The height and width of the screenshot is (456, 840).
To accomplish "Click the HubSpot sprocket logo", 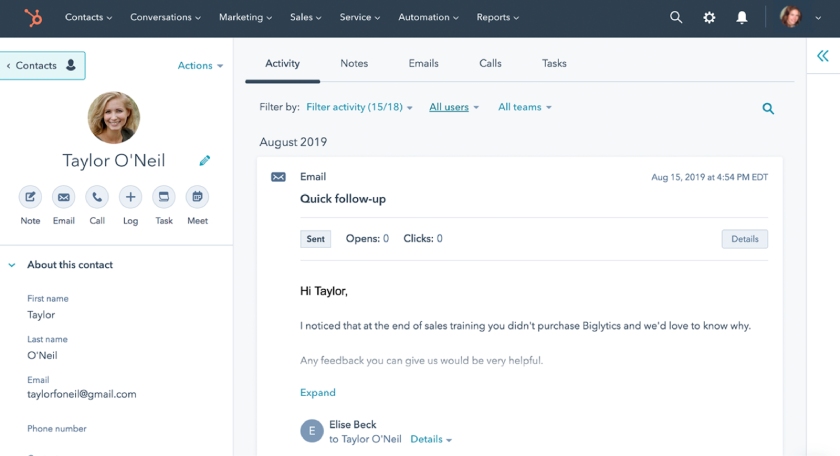I will pyautogui.click(x=33, y=18).
